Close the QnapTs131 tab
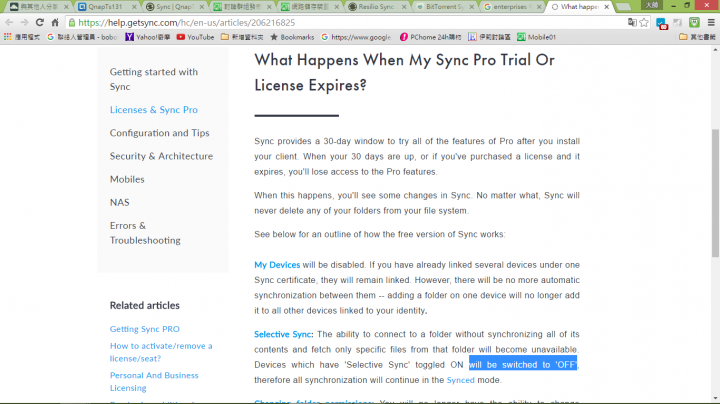720x404 pixels. [135, 7]
